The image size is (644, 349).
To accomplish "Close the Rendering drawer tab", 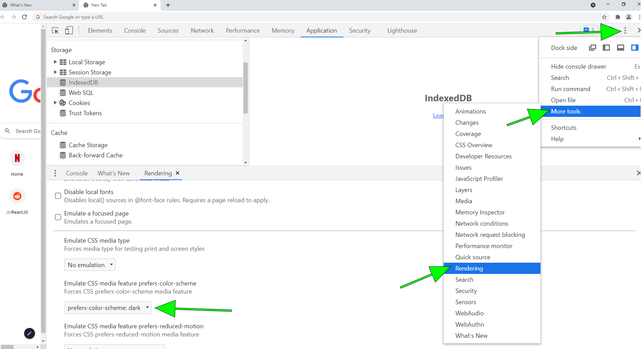I will [x=178, y=173].
